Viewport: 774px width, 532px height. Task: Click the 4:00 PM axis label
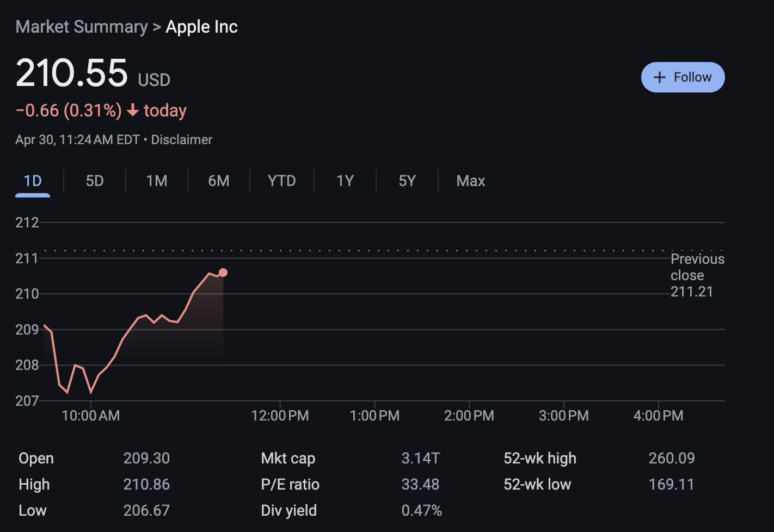coord(658,416)
